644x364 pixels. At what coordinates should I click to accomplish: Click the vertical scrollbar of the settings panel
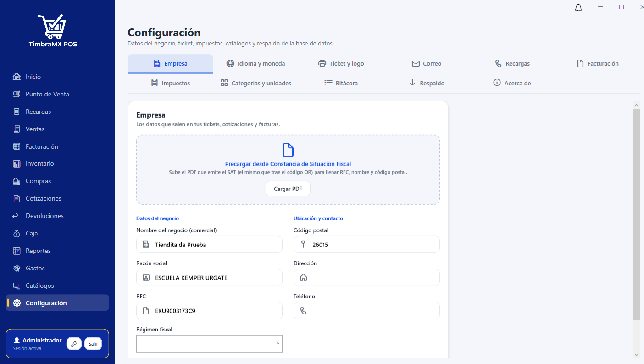point(636,214)
